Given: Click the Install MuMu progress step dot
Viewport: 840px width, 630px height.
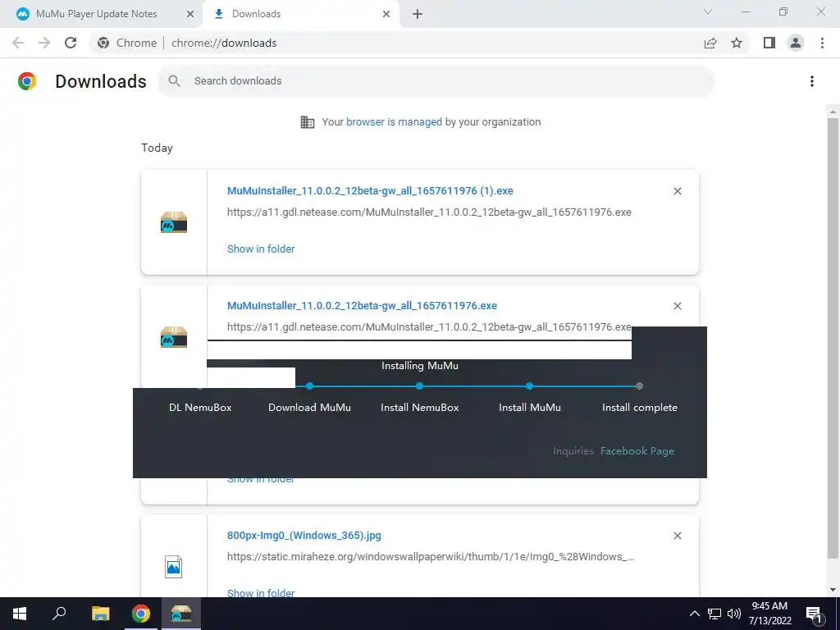Looking at the screenshot, I should tap(529, 386).
